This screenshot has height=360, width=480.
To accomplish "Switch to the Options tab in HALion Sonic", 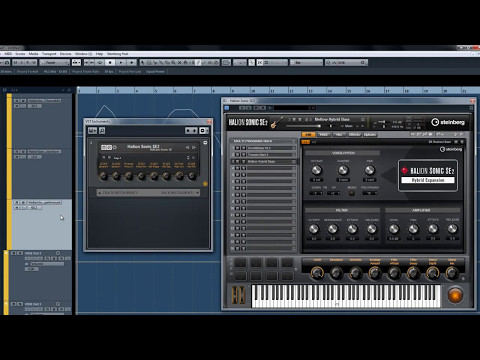I will coord(370,134).
